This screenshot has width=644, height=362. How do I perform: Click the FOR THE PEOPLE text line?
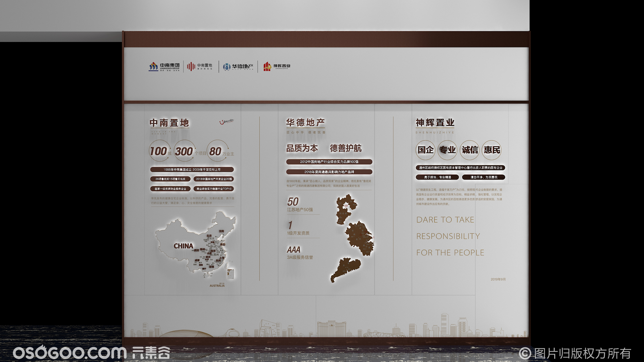(450, 253)
